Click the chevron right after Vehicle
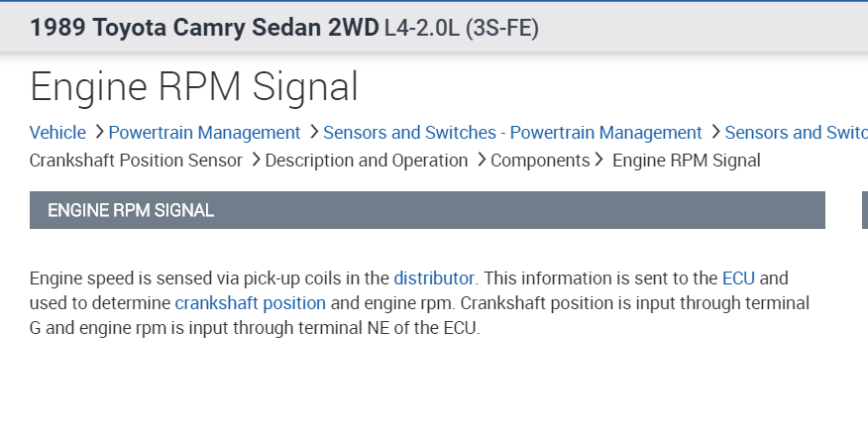868x441 pixels. pos(97,133)
